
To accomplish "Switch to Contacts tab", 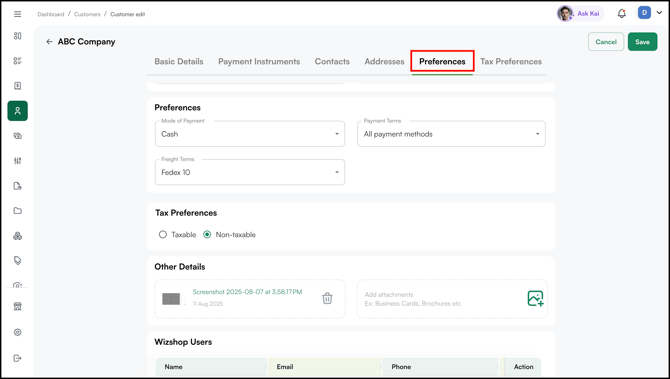I will tap(332, 62).
